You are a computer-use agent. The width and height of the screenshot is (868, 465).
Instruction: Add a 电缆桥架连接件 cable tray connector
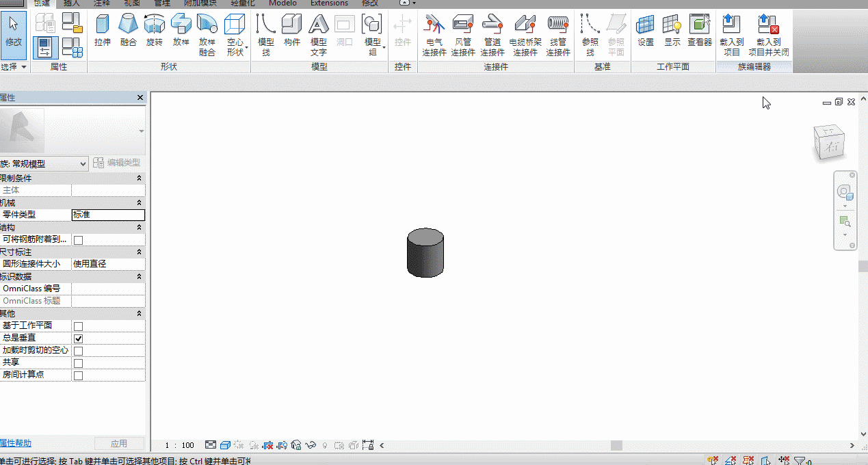point(525,35)
